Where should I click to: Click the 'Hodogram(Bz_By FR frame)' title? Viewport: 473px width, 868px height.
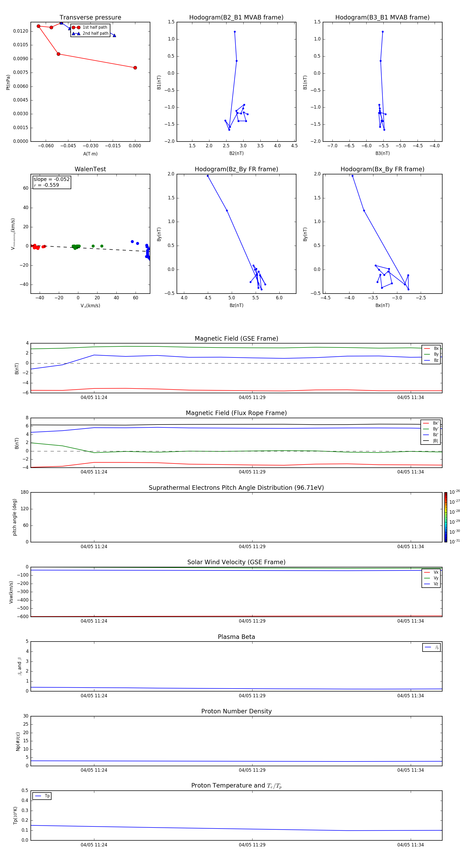[236, 169]
